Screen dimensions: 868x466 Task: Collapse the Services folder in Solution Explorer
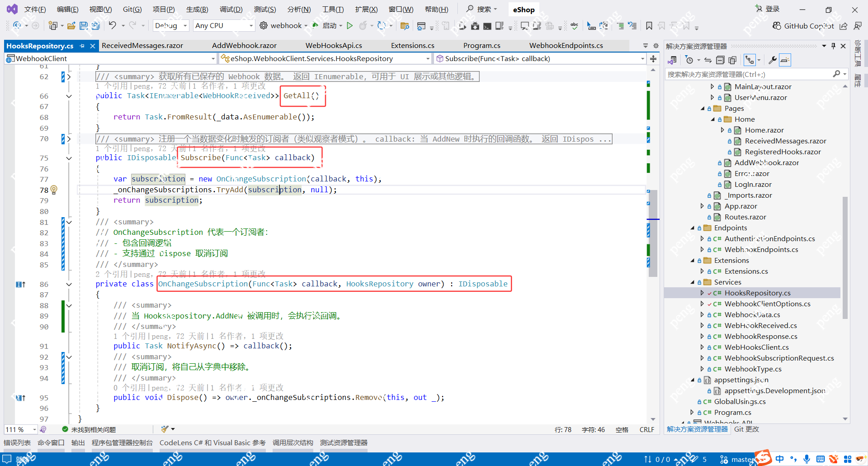coord(692,282)
